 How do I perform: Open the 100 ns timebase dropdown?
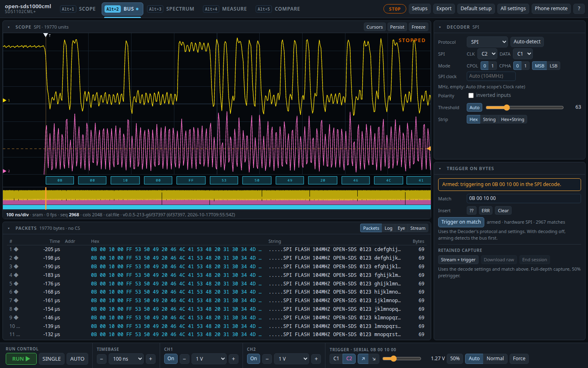click(x=126, y=359)
